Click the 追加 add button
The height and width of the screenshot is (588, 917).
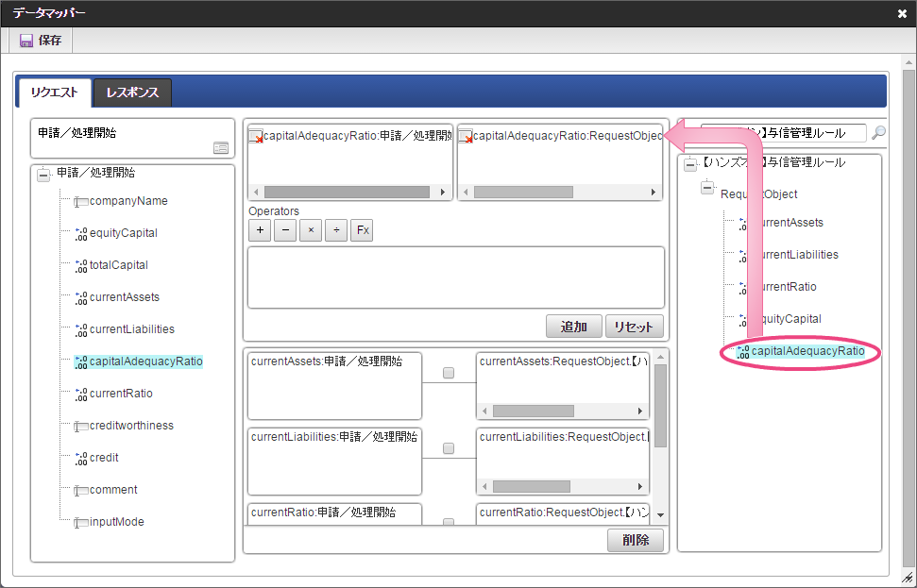(x=573, y=327)
